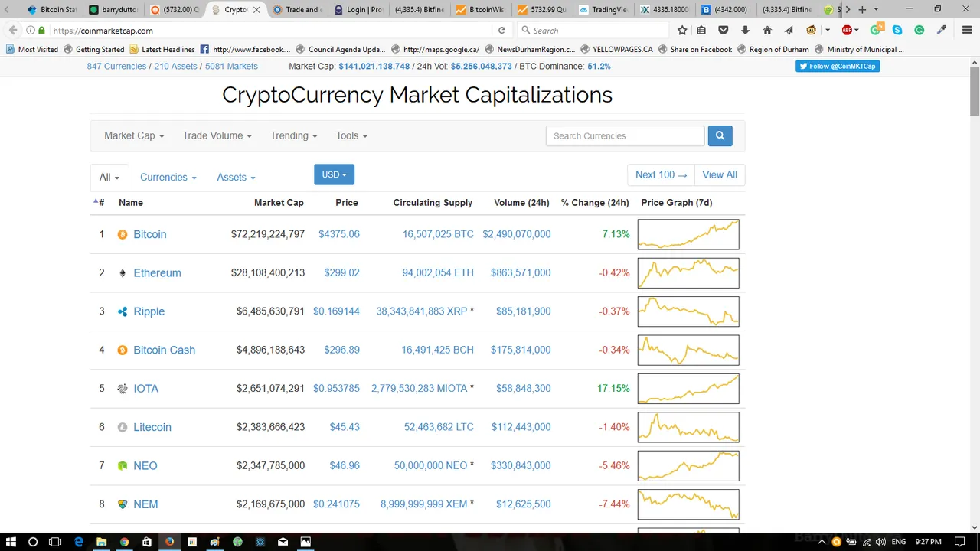The height and width of the screenshot is (551, 980).
Task: Expand the Adblock Plus dropdown arrow
Action: 857,31
